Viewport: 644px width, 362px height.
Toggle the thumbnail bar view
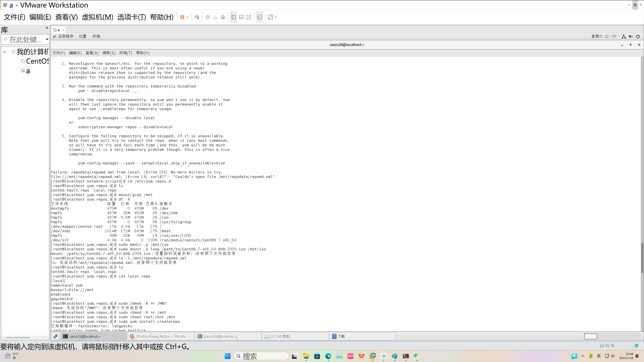pyautogui.click(x=241, y=17)
